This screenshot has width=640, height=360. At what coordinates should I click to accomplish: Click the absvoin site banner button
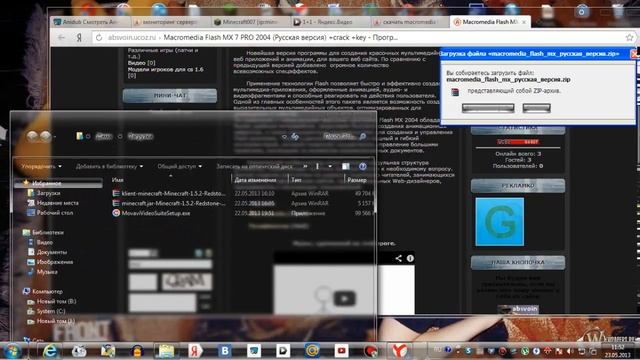click(518, 309)
